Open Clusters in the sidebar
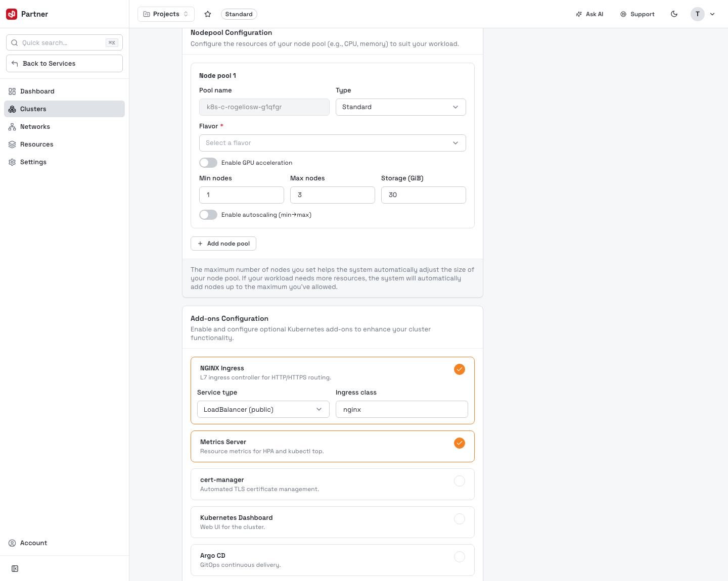Screen dimensions: 728x581 pyautogui.click(x=64, y=109)
